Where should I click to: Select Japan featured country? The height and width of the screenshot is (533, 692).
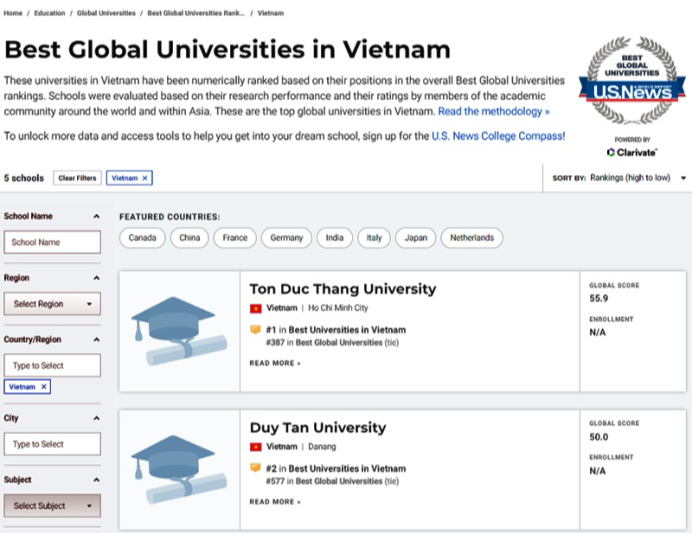click(416, 238)
